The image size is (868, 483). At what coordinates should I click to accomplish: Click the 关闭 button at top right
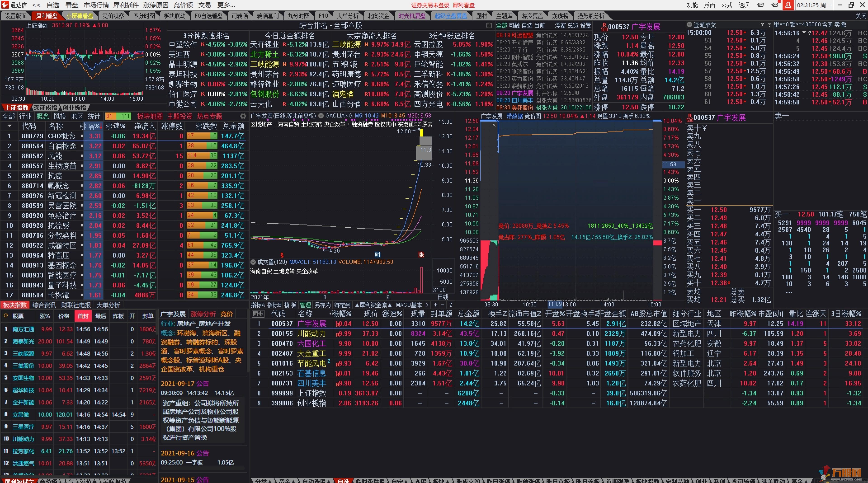(x=861, y=16)
